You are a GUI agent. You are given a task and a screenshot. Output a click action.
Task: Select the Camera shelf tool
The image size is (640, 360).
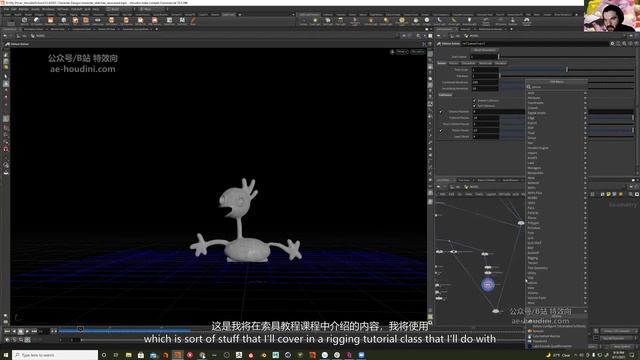tap(303, 21)
